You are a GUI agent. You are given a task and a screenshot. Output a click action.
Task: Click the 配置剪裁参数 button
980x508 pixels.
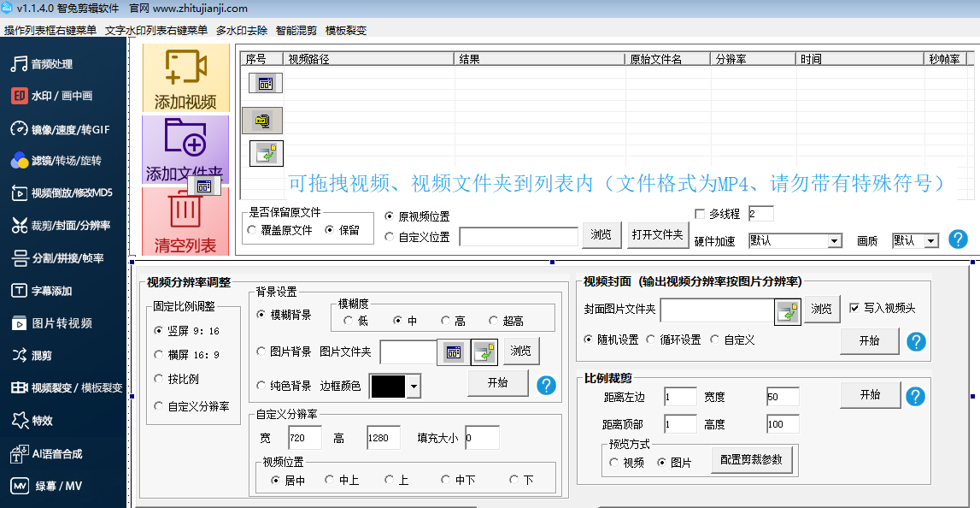click(756, 459)
